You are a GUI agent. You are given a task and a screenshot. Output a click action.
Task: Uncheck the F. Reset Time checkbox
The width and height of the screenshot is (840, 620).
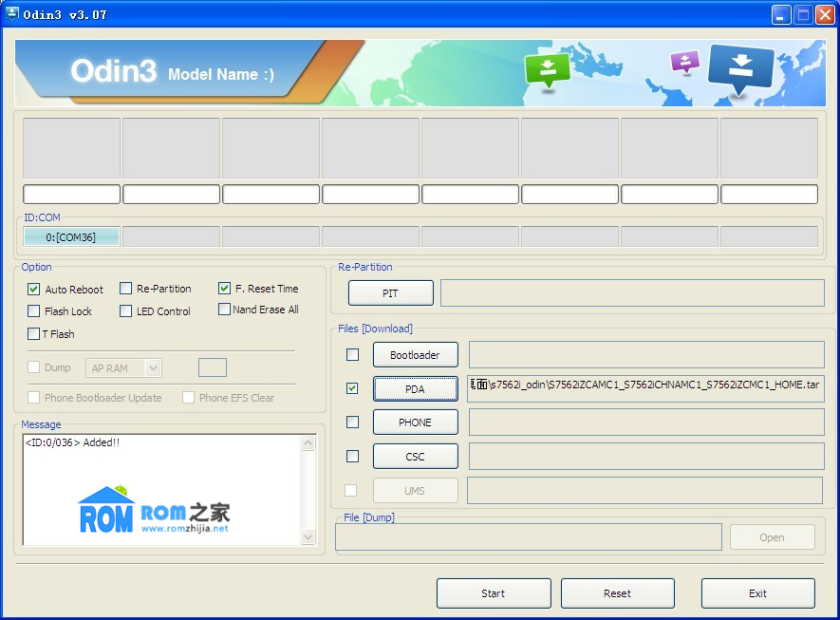click(224, 289)
